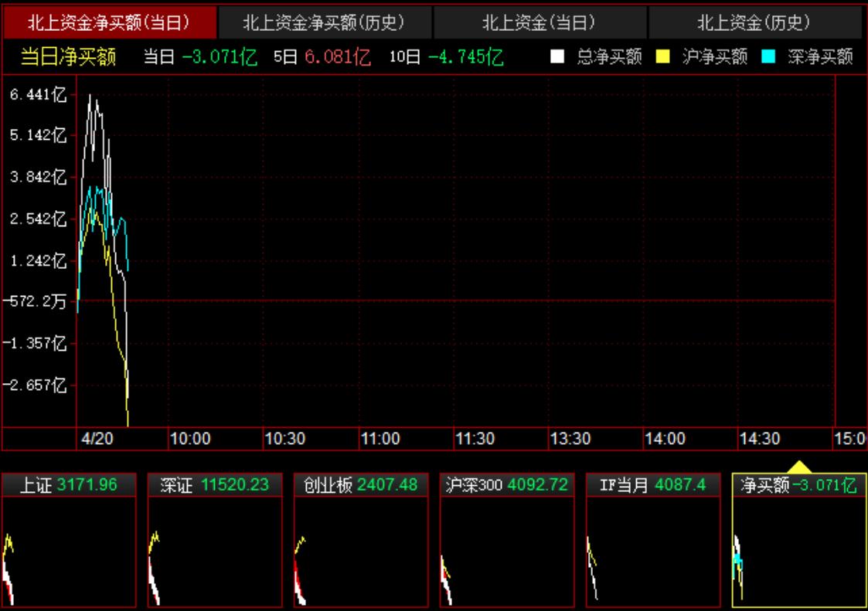Open the 北上资金(当日) tab
Image resolution: width=868 pixels, height=611 pixels.
(x=540, y=23)
